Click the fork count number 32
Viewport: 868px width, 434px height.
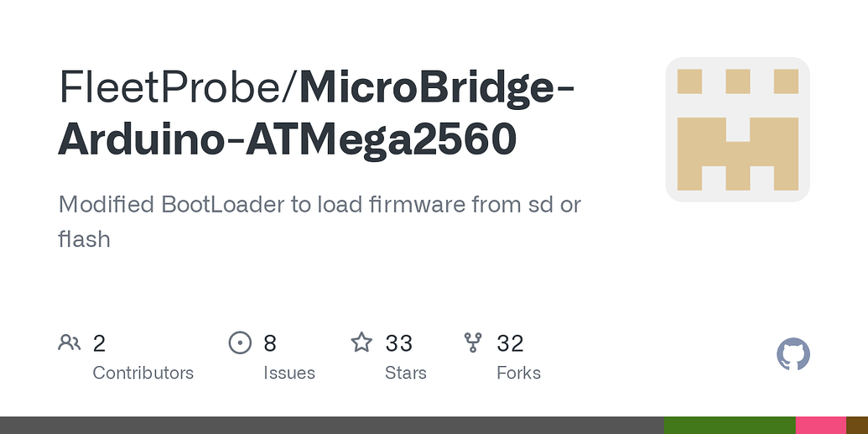pyautogui.click(x=510, y=343)
